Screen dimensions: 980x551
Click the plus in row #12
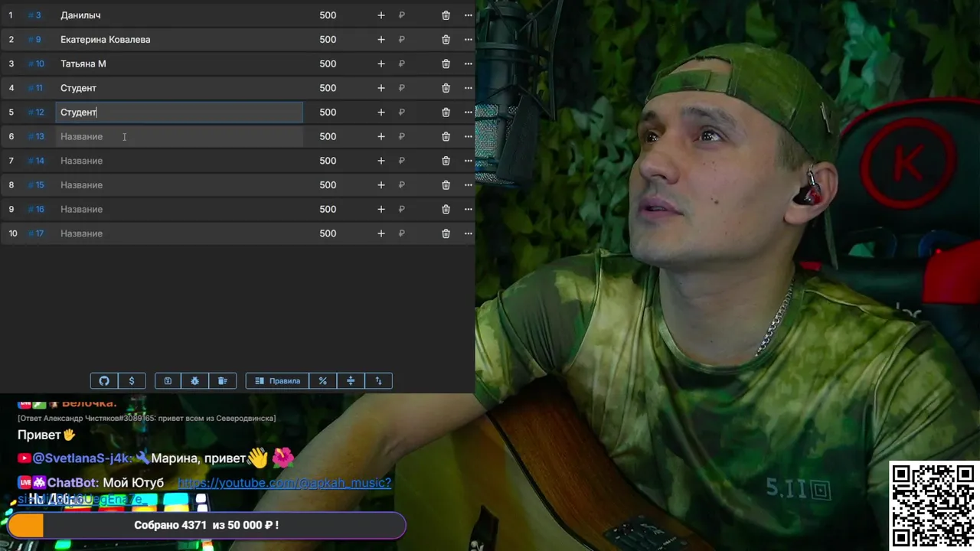381,112
